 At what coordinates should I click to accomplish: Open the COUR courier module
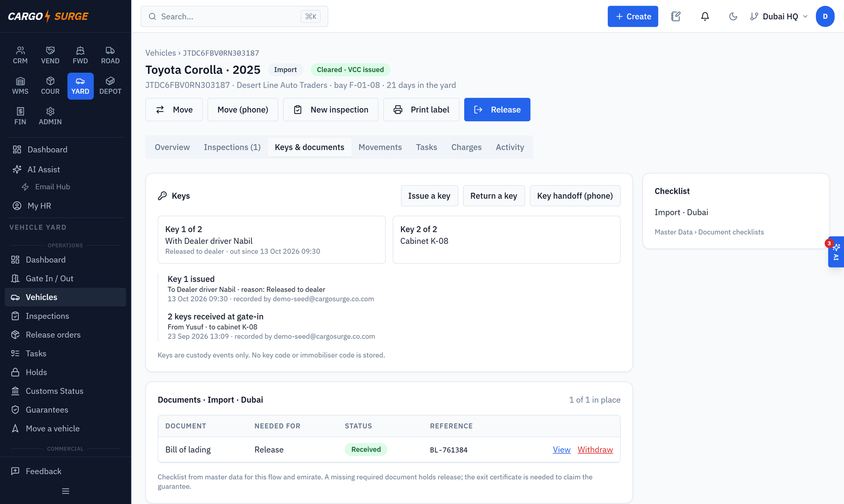tap(50, 86)
